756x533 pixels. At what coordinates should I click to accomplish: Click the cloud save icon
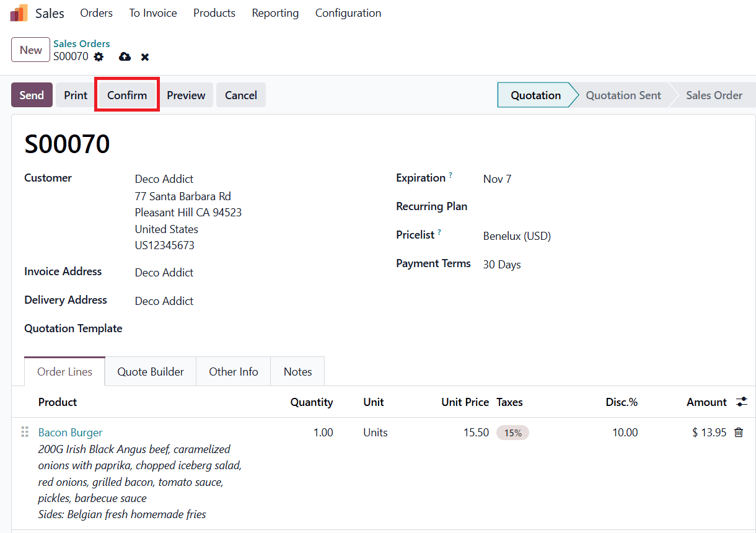pos(125,57)
